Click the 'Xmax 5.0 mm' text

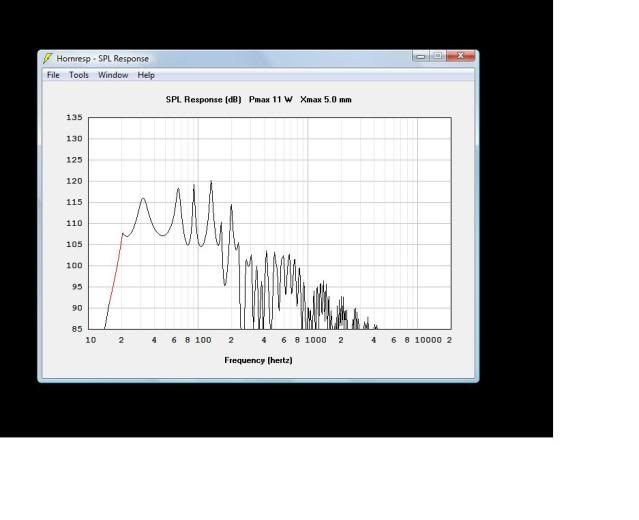tap(326, 100)
